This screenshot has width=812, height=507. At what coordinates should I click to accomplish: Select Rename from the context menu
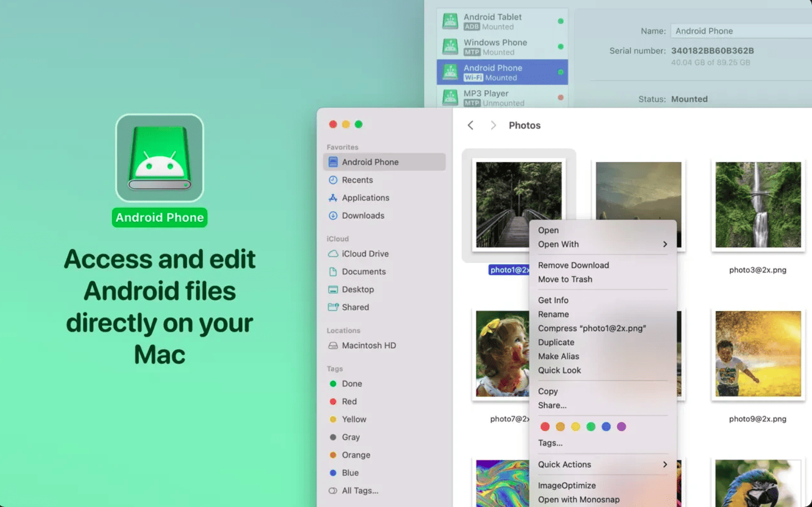tap(553, 314)
